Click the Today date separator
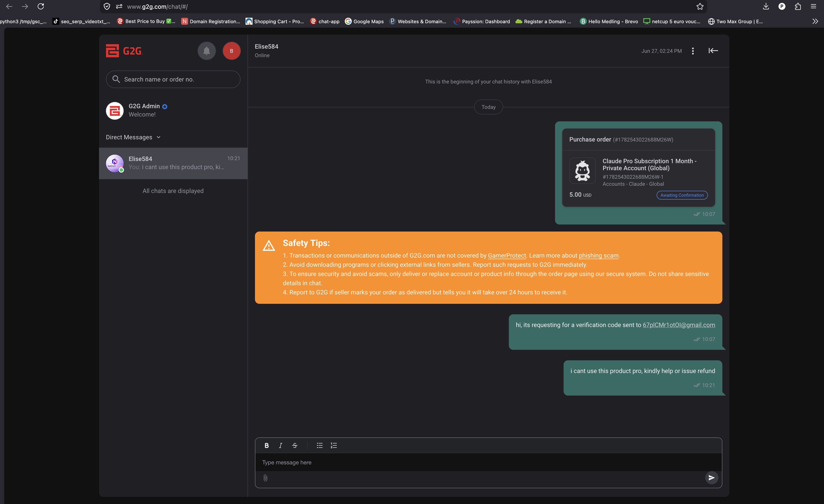This screenshot has height=504, width=824. click(488, 107)
